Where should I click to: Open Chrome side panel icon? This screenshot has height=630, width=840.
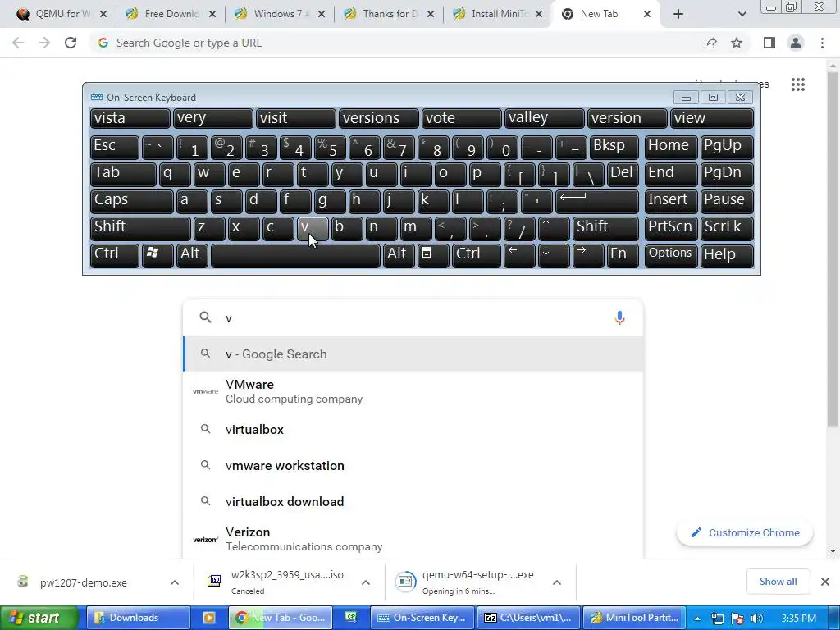769,43
